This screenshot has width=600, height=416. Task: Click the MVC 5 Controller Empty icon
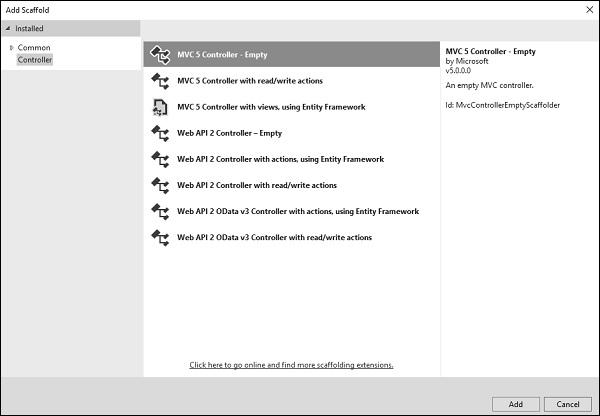(x=159, y=54)
